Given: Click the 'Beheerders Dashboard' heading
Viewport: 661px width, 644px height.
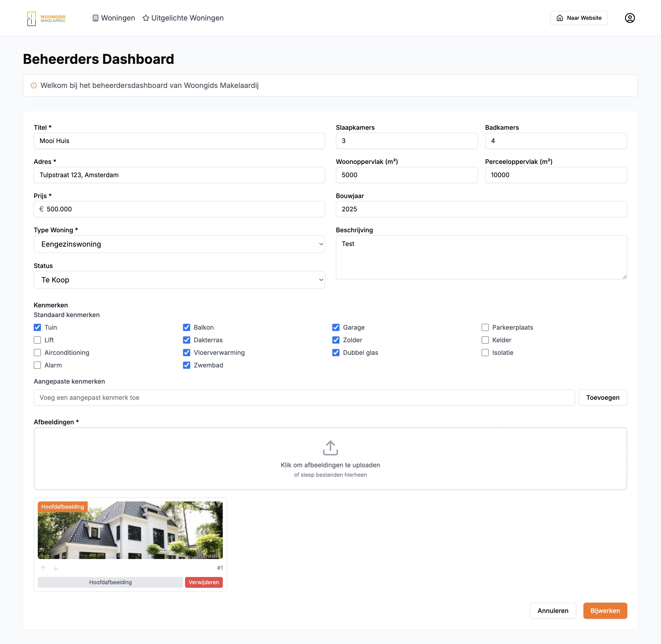Looking at the screenshot, I should 98,59.
